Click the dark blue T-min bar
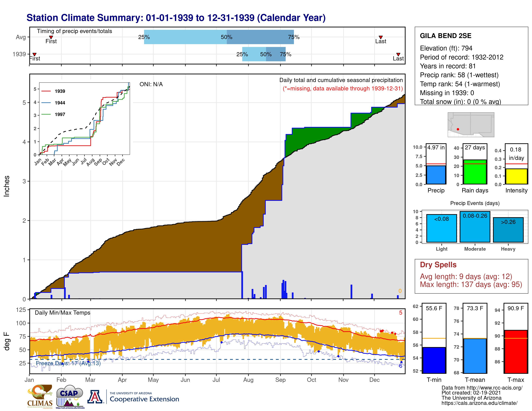 point(434,360)
